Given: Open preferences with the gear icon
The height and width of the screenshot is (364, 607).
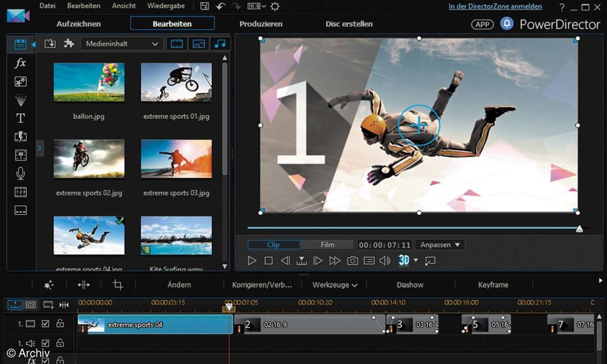Looking at the screenshot, I should point(275,6).
